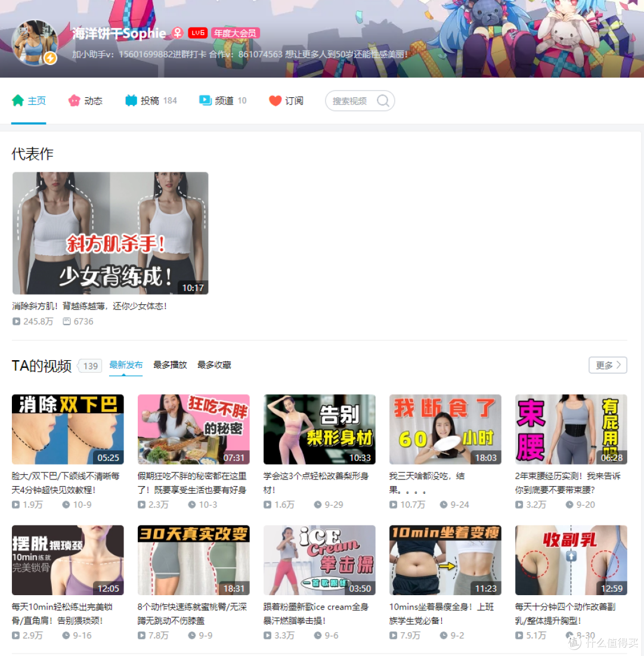Image resolution: width=644 pixels, height=656 pixels.
Task: Open title 每天10min轻松练出完美锁骨
Action: coord(62,614)
